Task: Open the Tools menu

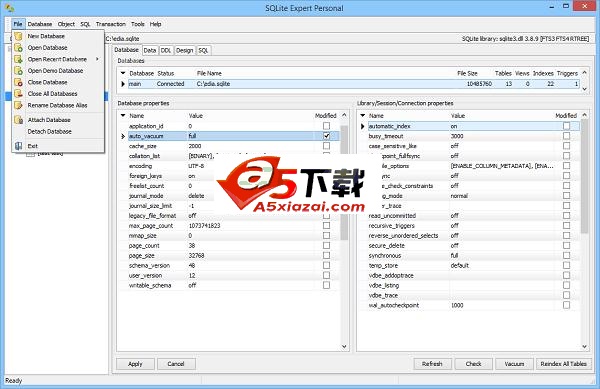Action: [138, 24]
